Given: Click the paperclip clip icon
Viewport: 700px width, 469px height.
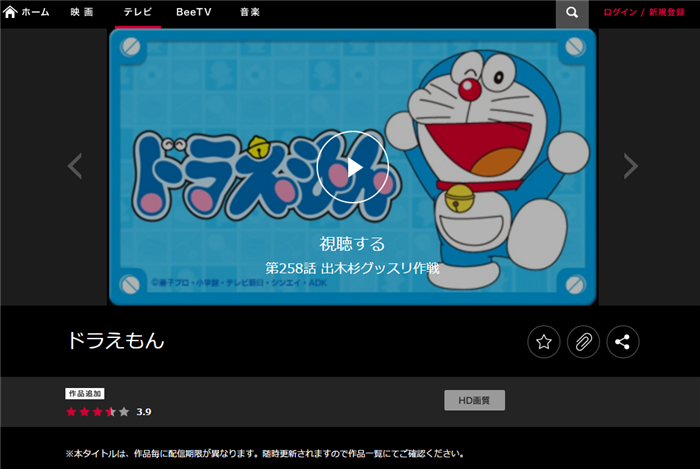Looking at the screenshot, I should [x=583, y=342].
